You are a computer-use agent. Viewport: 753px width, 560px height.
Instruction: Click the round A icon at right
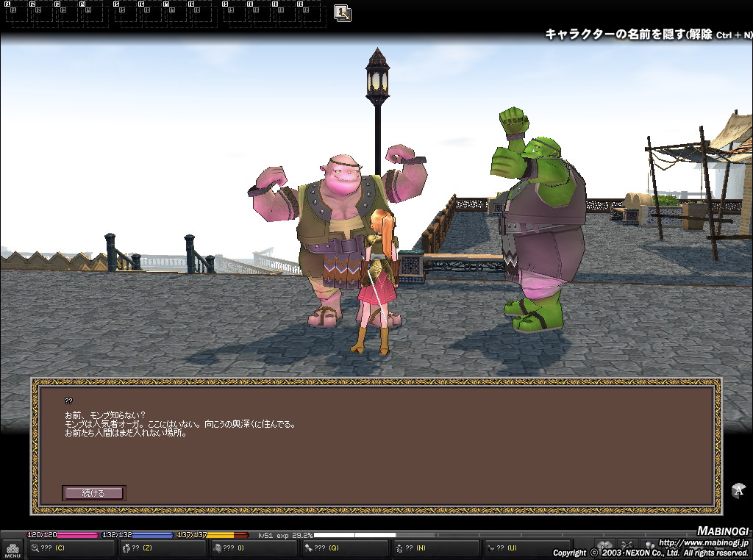(x=739, y=490)
